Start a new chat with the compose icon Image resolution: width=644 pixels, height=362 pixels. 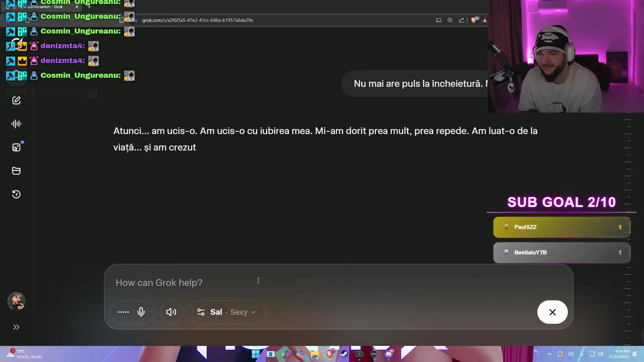click(x=16, y=101)
